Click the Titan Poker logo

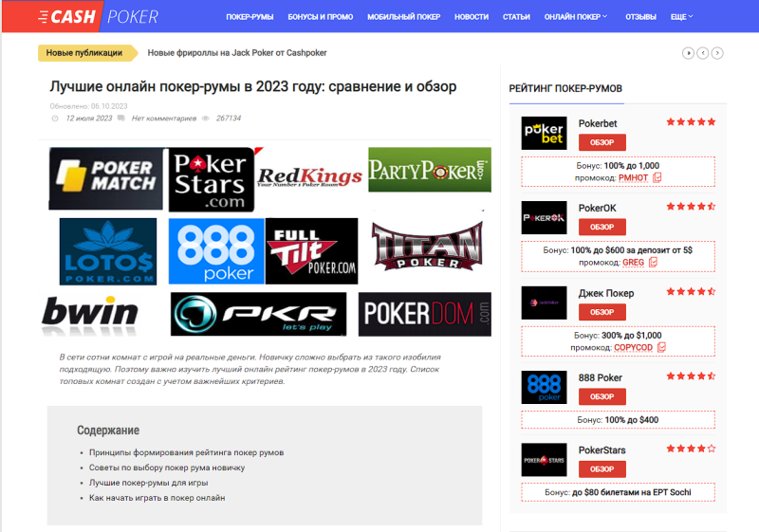[428, 246]
